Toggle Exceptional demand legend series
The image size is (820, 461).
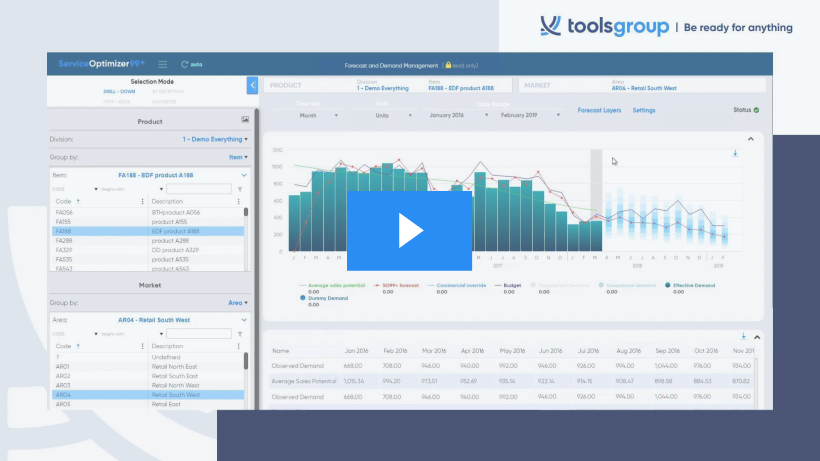pyautogui.click(x=627, y=285)
